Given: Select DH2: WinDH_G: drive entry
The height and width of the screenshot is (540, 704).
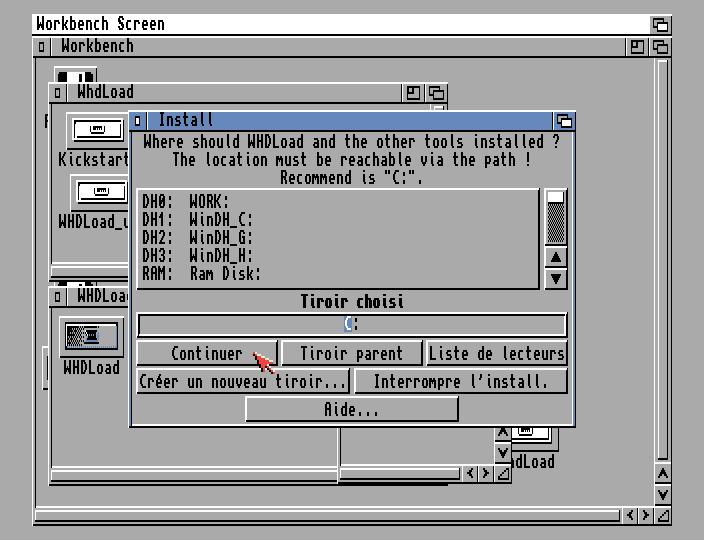Looking at the screenshot, I should click(338, 237).
